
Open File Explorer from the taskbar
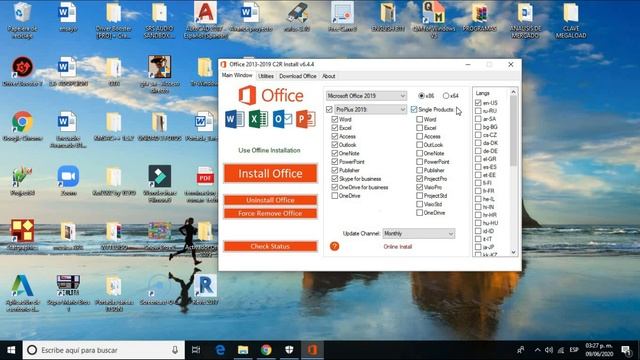243,350
